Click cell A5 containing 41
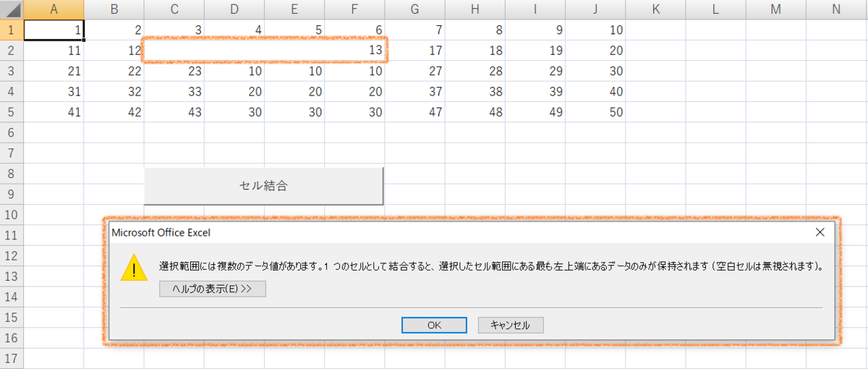The height and width of the screenshot is (369, 868). 54,112
